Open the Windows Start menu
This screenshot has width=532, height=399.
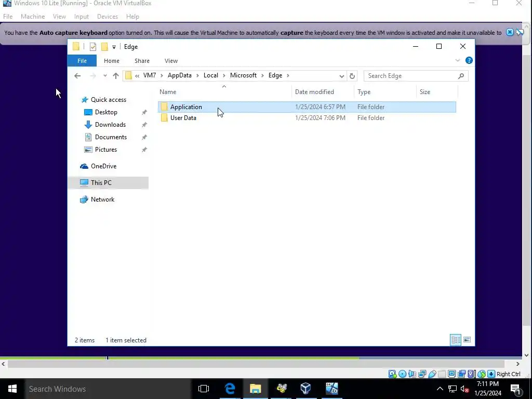click(x=12, y=389)
